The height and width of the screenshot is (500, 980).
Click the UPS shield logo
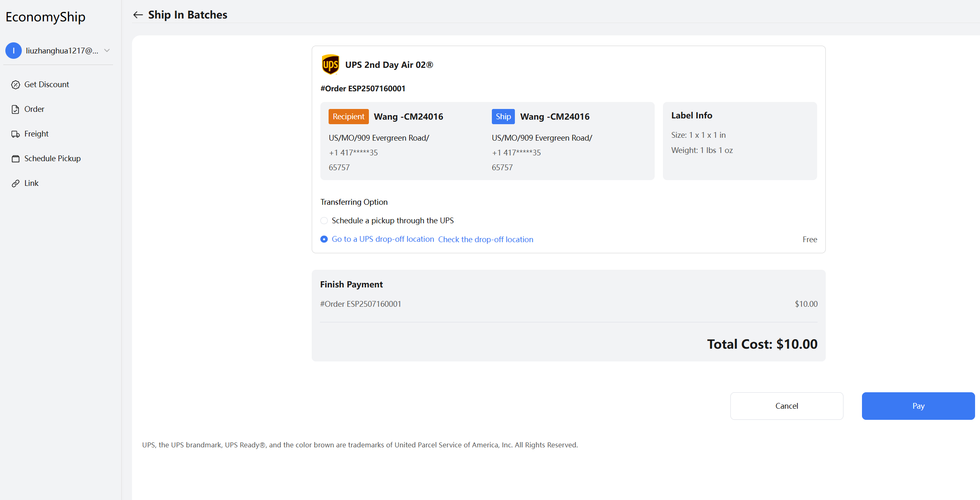click(x=330, y=65)
